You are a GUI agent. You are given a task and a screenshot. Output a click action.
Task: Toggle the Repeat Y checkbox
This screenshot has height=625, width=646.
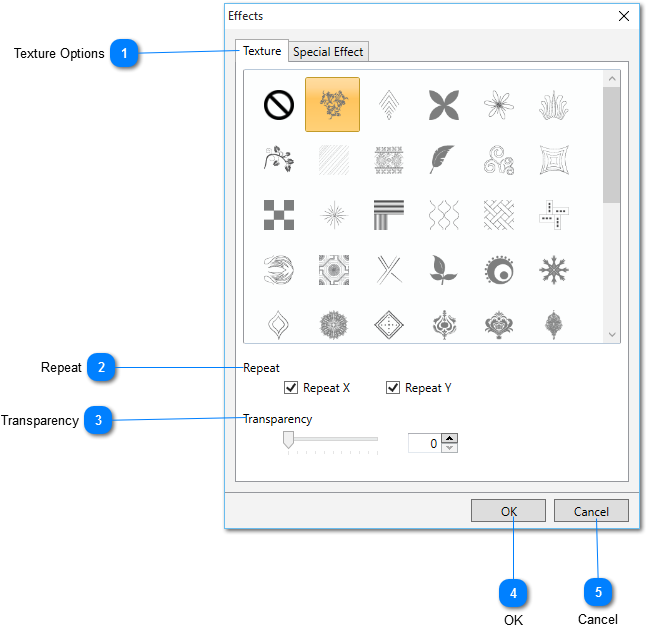393,388
